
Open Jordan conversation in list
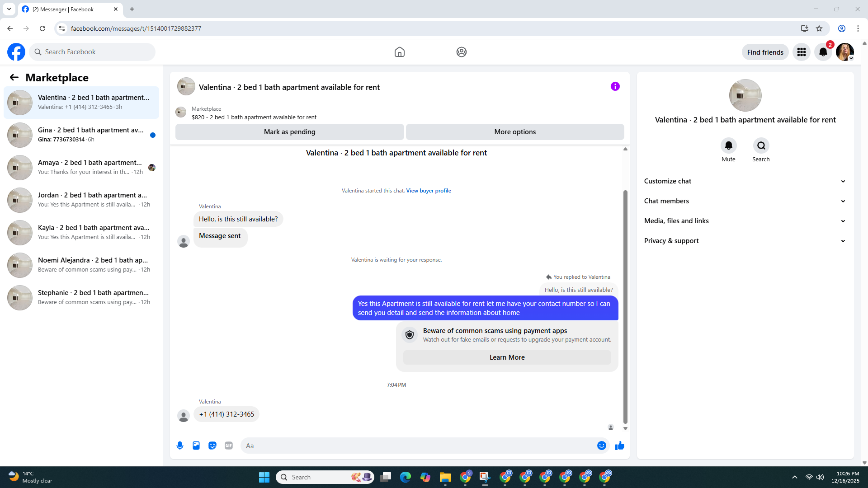coord(81,200)
